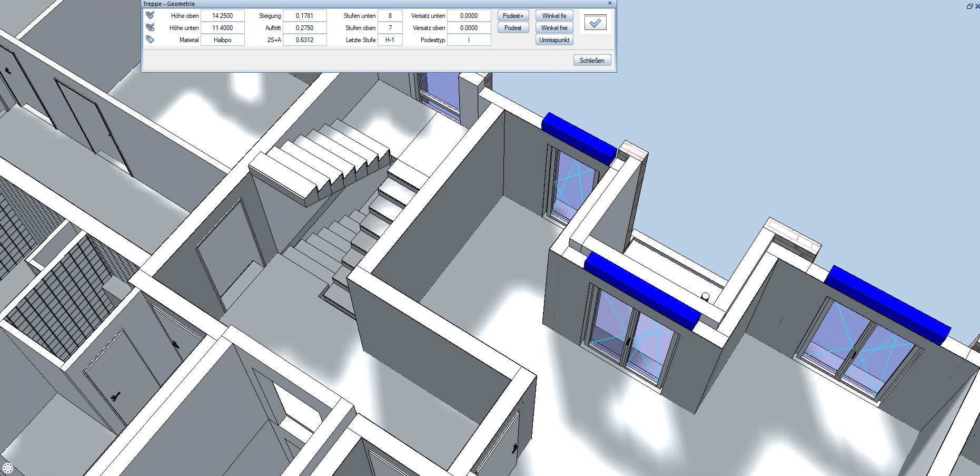Confirm with the blue checkmark button

click(595, 23)
